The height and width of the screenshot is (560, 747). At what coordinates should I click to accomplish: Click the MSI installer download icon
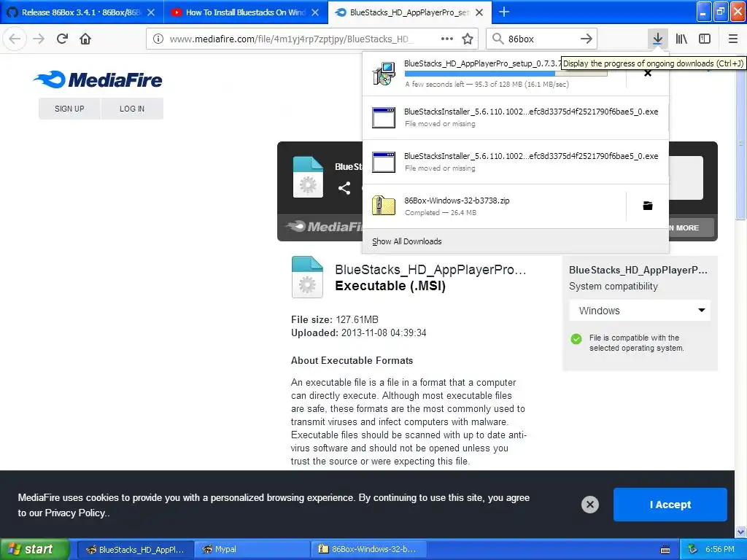384,74
